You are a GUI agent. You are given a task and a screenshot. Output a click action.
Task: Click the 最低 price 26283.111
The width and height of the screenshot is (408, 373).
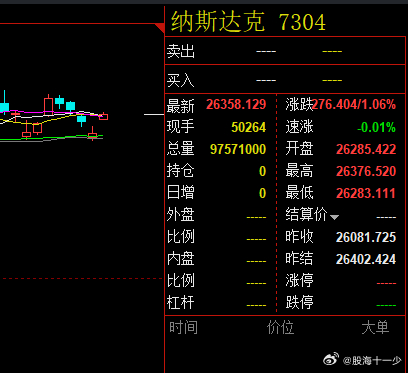(x=366, y=193)
